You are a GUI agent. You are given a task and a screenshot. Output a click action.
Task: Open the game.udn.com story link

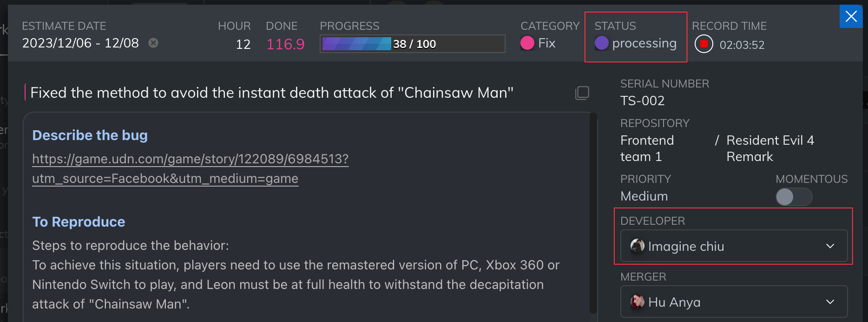(190, 159)
